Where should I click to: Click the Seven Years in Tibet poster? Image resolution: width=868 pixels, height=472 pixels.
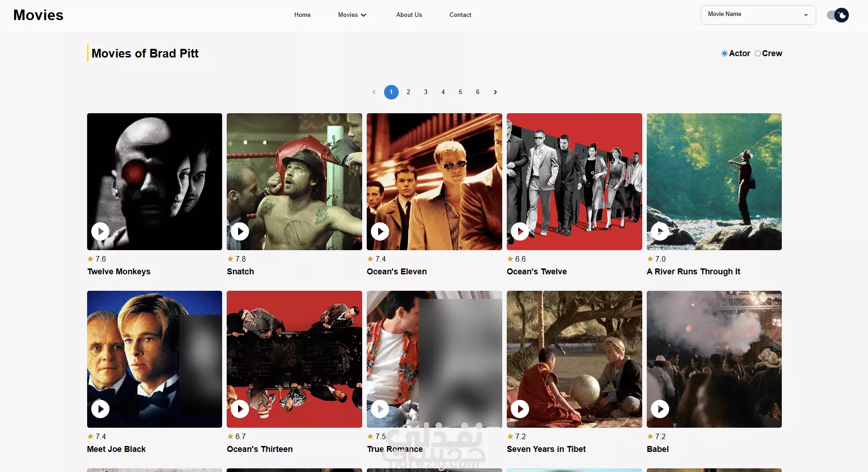pos(574,359)
